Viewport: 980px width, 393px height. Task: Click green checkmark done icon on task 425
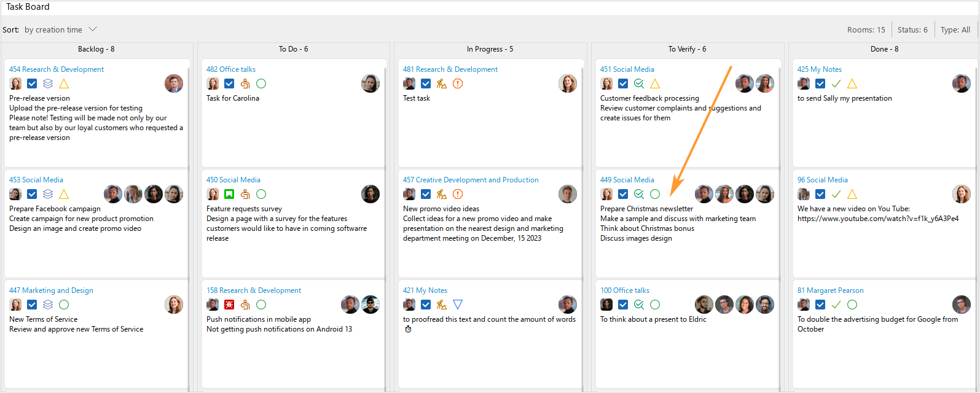tap(836, 84)
